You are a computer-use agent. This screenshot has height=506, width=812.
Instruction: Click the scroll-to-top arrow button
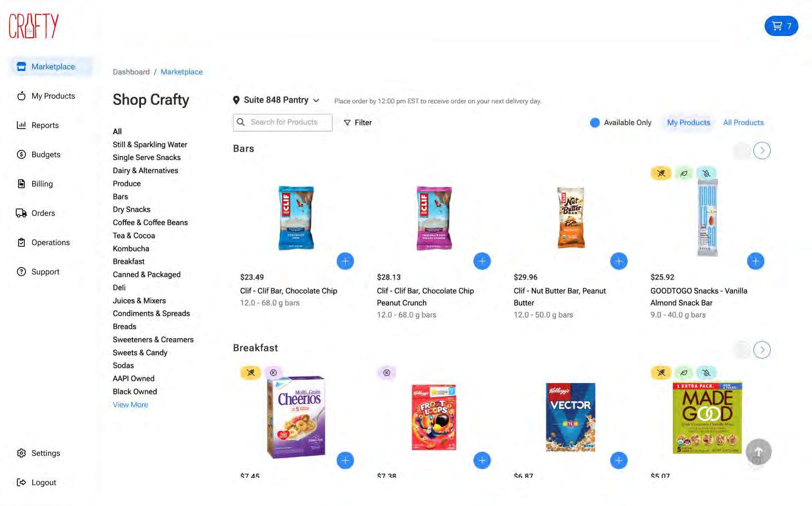point(758,451)
